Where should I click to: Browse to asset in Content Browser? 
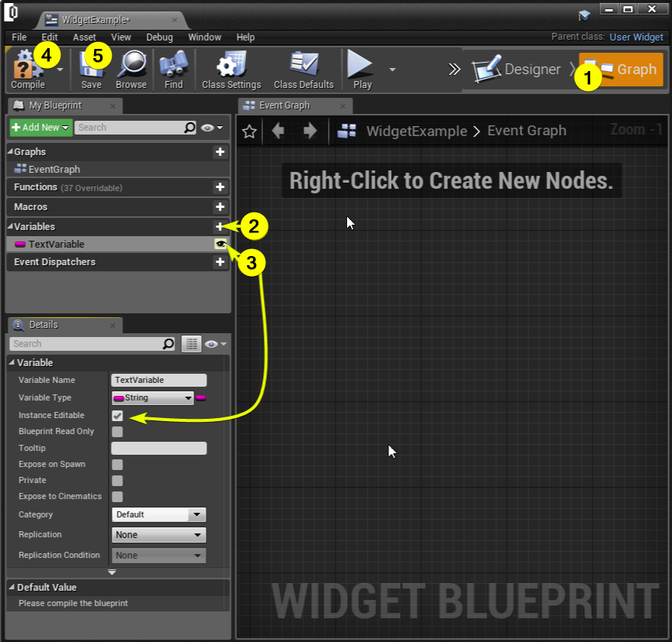(131, 67)
